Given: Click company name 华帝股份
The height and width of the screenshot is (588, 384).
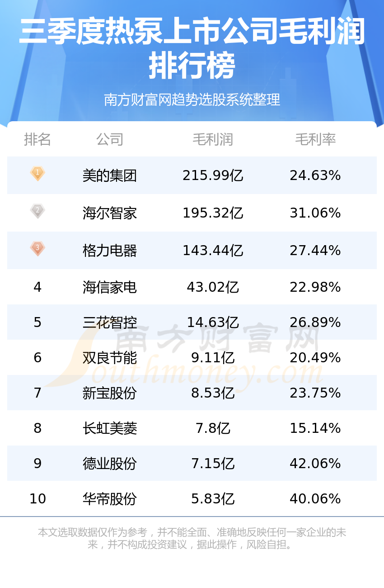Looking at the screenshot, I should pyautogui.click(x=110, y=499).
